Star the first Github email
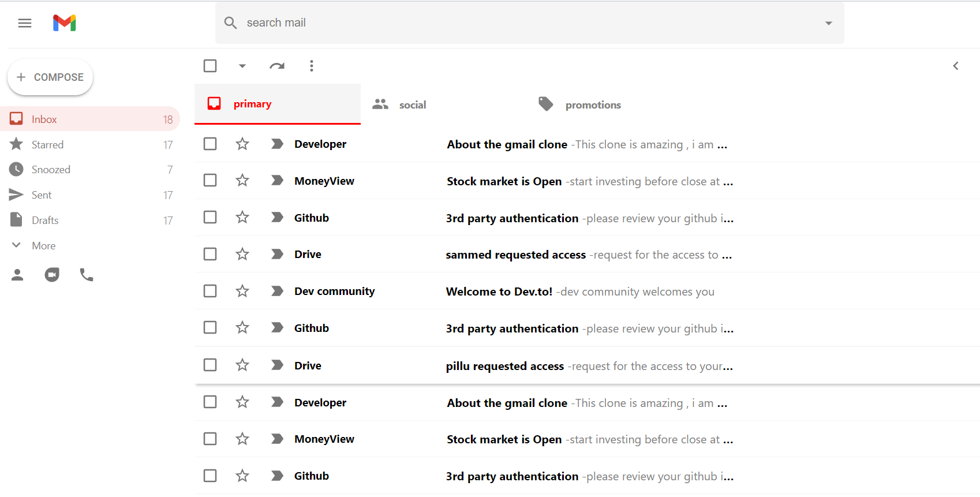Image resolution: width=980 pixels, height=497 pixels. tap(242, 217)
